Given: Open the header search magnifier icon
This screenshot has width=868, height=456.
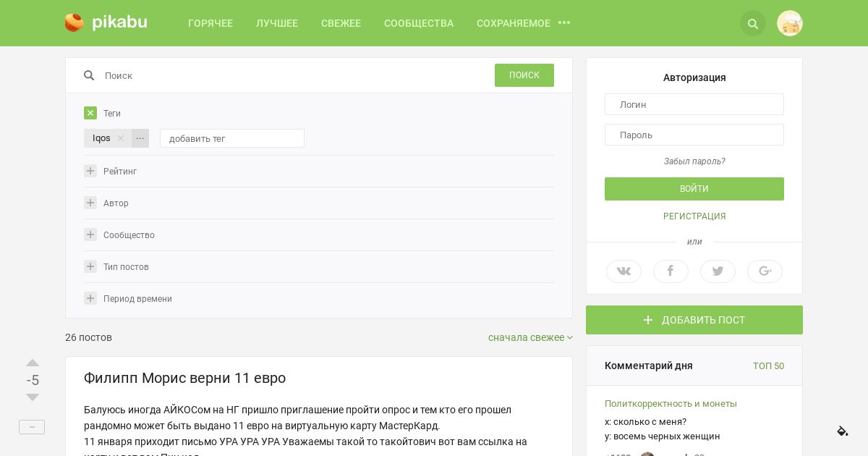Looking at the screenshot, I should (x=753, y=24).
